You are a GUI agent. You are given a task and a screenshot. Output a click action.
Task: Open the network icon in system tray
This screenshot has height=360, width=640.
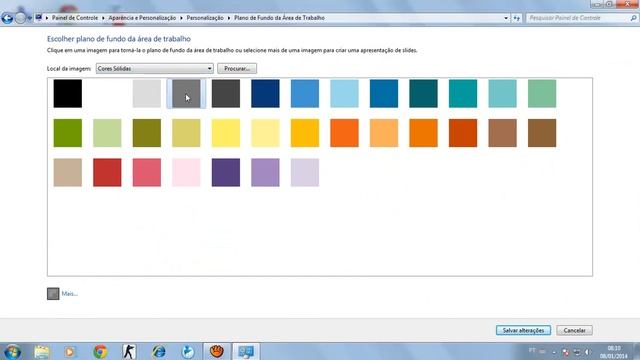tap(577, 352)
